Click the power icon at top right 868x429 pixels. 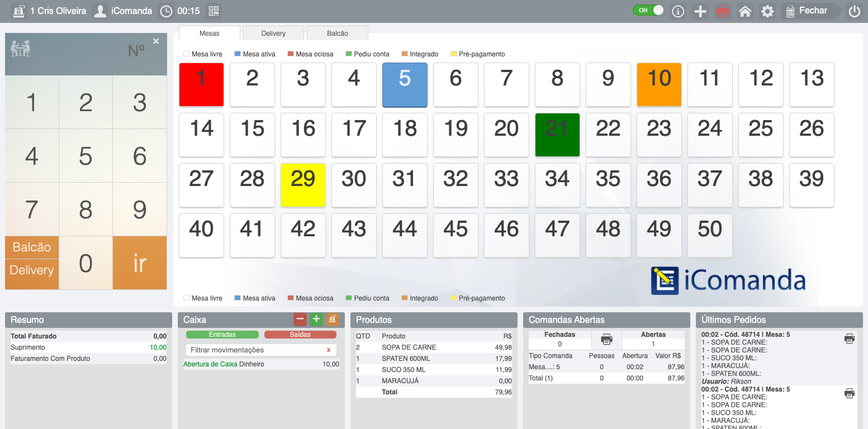(854, 11)
